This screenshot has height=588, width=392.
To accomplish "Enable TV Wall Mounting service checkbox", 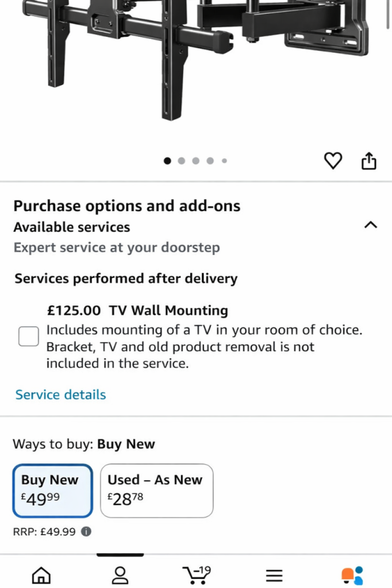I will click(28, 336).
